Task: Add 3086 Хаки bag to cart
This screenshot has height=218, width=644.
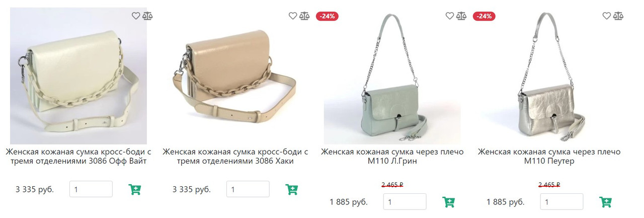Action: (292, 189)
